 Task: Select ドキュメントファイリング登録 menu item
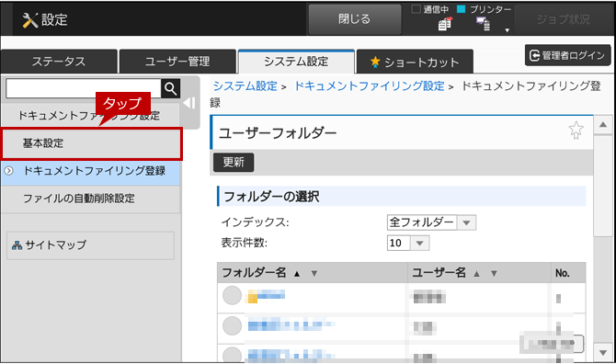click(x=91, y=171)
